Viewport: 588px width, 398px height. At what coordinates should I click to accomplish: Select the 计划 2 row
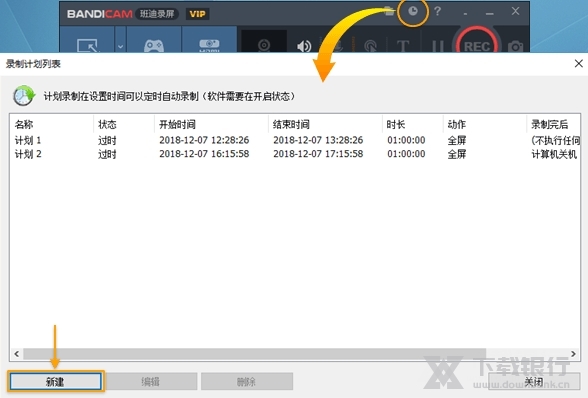[295, 154]
